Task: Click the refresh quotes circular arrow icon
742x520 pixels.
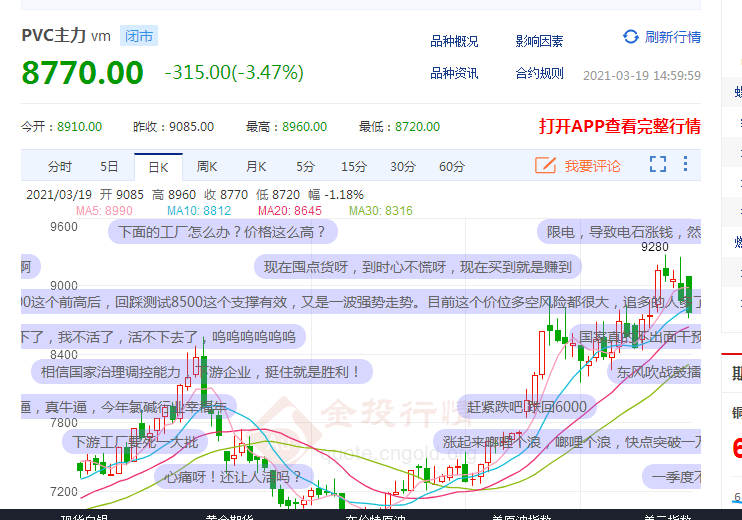Action: (631, 36)
